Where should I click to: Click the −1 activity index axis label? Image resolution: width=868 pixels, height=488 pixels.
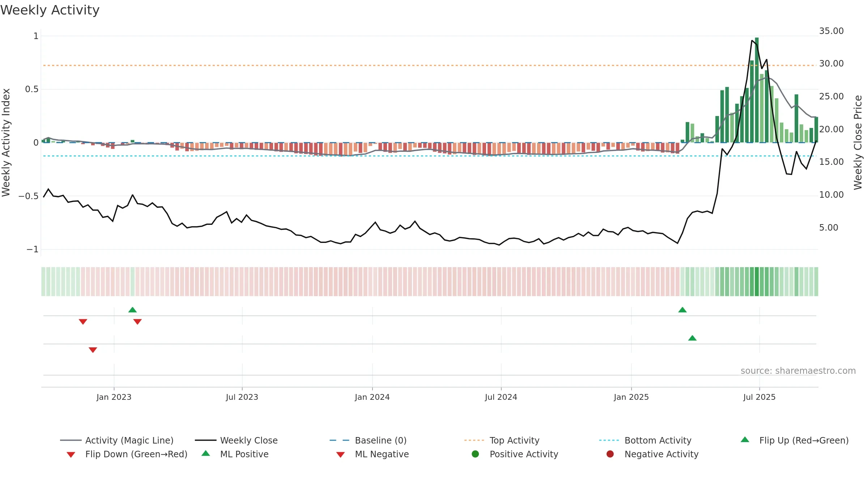tap(32, 249)
